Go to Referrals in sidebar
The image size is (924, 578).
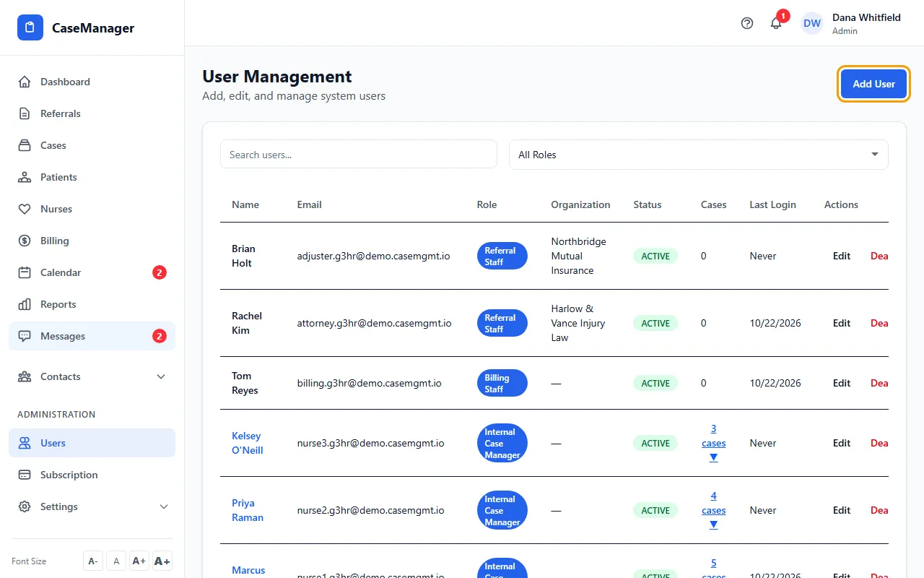pyautogui.click(x=92, y=113)
